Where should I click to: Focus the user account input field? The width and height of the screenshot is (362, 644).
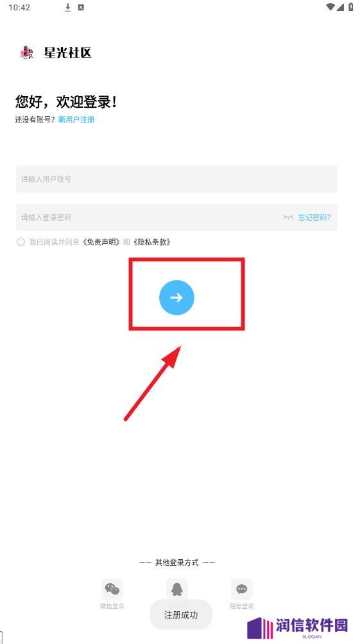coord(177,179)
